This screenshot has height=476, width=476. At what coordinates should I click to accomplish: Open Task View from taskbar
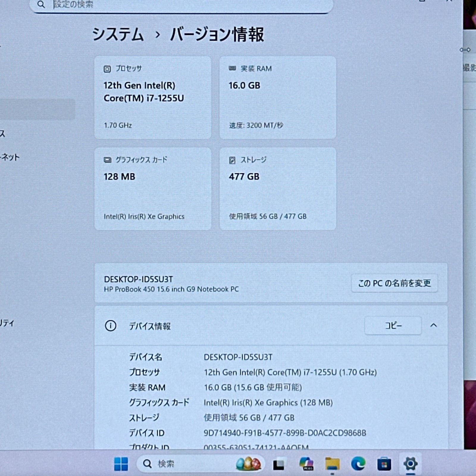pyautogui.click(x=278, y=464)
